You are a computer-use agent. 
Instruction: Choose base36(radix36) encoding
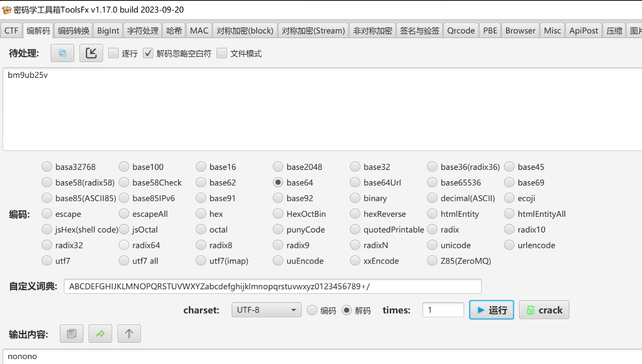[x=432, y=167]
